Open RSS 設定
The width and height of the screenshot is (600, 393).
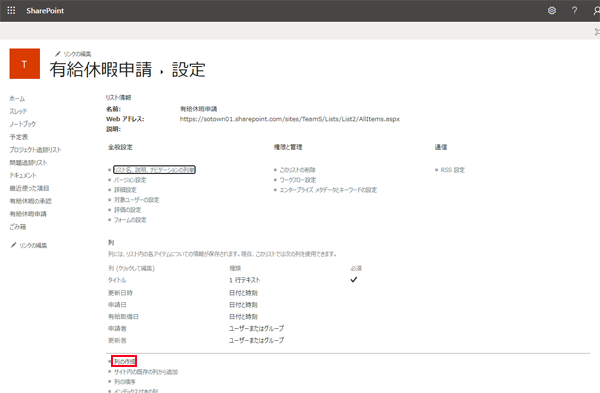453,170
